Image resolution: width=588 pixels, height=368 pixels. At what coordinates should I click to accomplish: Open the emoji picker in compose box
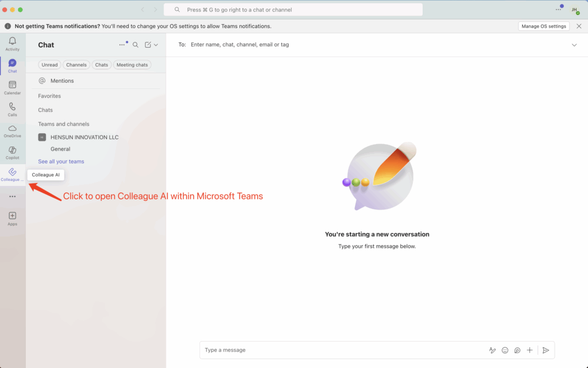coord(505,350)
